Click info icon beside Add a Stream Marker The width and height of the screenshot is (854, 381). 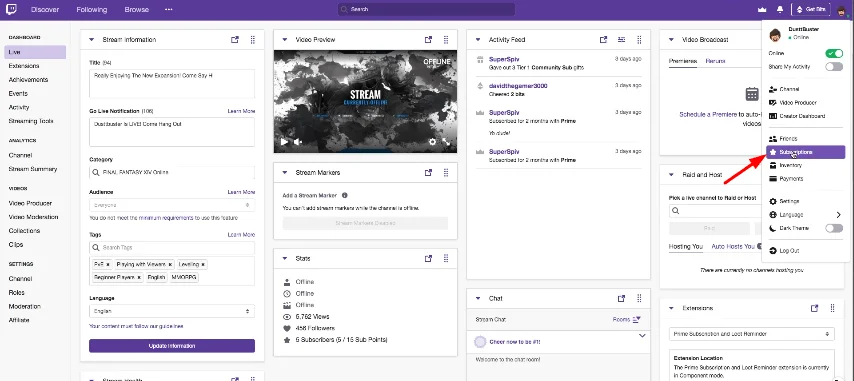345,195
